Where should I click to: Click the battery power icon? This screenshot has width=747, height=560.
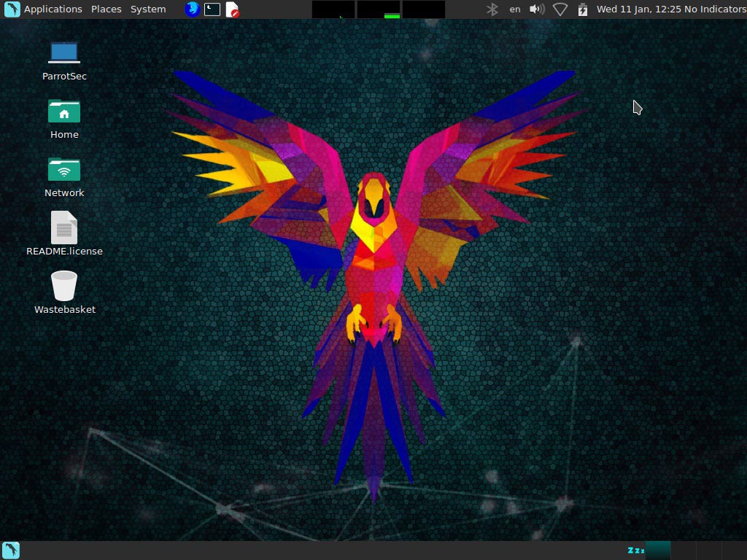pos(582,9)
